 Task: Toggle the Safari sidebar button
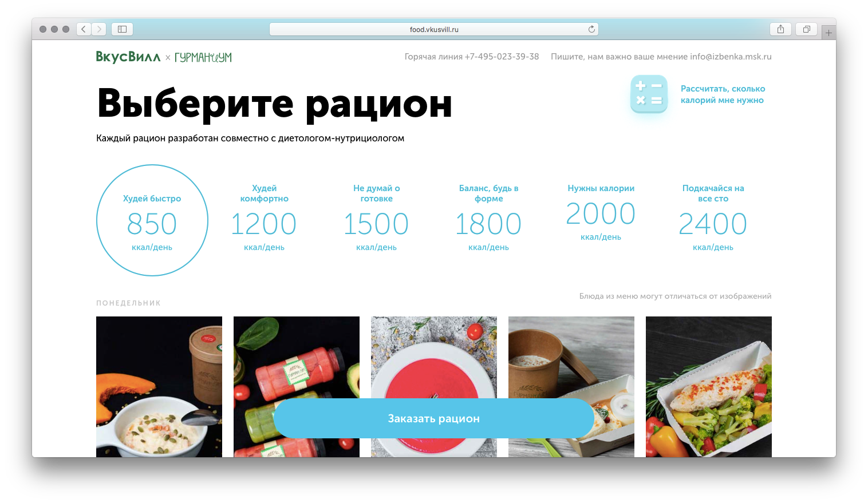point(122,29)
